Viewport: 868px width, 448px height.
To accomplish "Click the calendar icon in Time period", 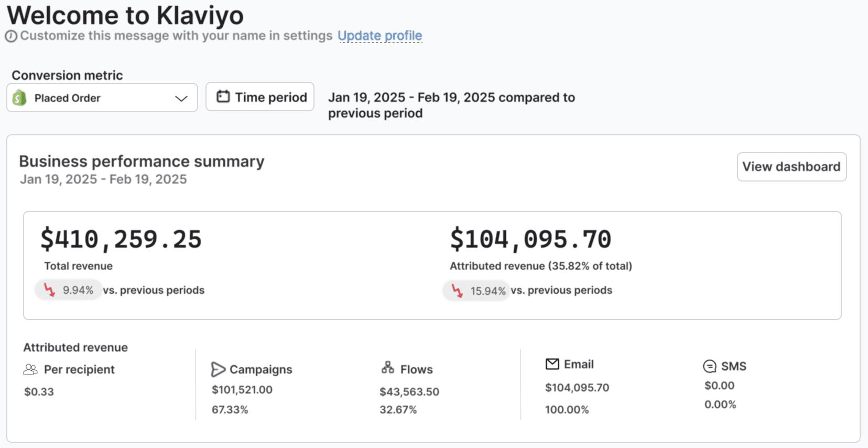I will click(223, 97).
